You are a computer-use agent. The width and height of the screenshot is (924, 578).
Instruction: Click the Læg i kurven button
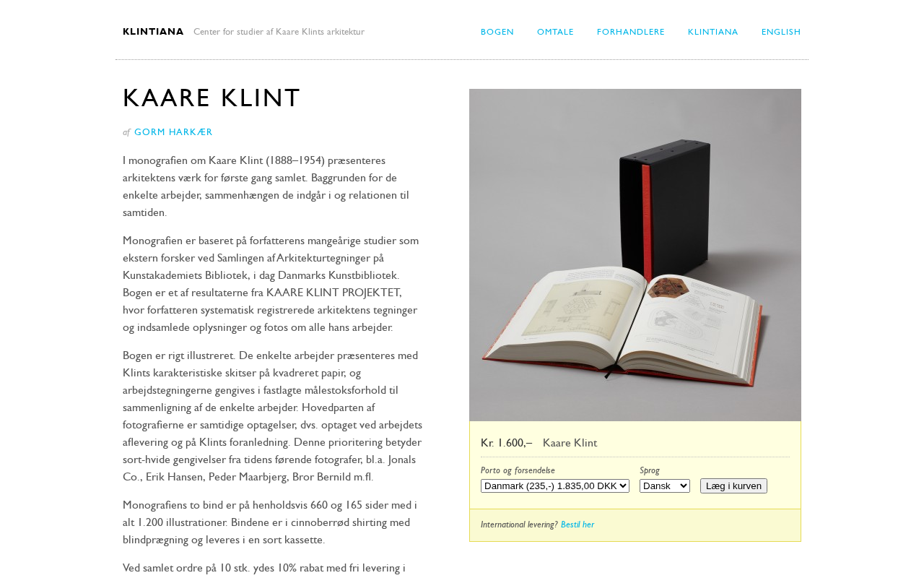(x=733, y=486)
